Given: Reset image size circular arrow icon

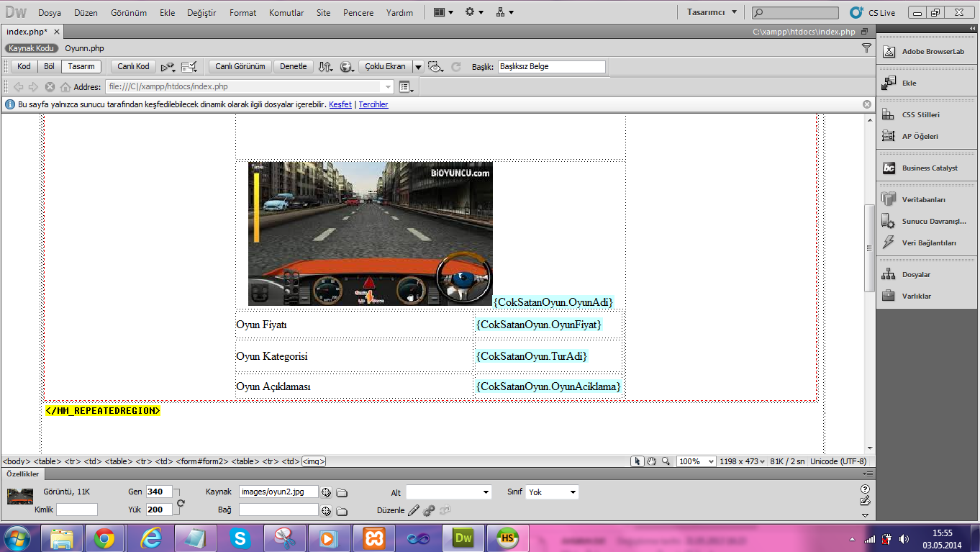Looking at the screenshot, I should (181, 504).
